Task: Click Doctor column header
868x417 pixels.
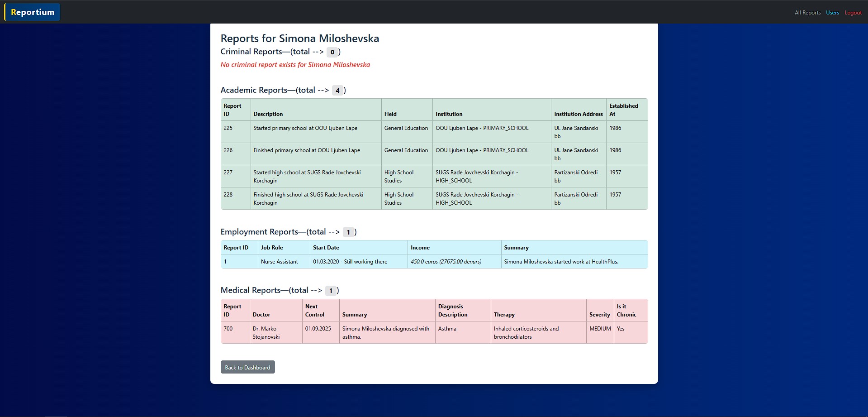Action: pyautogui.click(x=276, y=310)
